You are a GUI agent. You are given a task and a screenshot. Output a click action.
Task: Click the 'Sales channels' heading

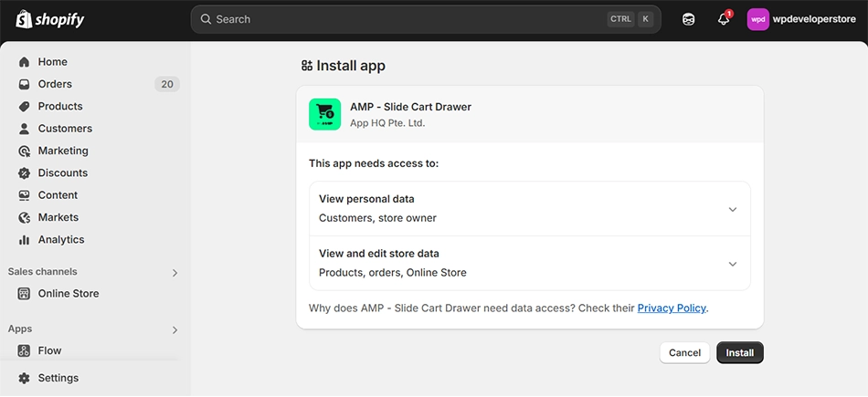pyautogui.click(x=43, y=271)
